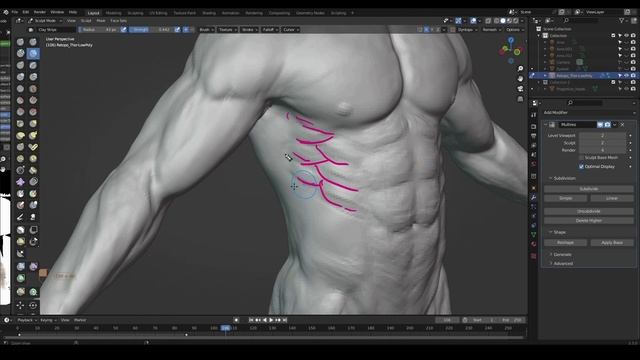Open the Brush settings dropdown
The width and height of the screenshot is (640, 360).
(207, 30)
